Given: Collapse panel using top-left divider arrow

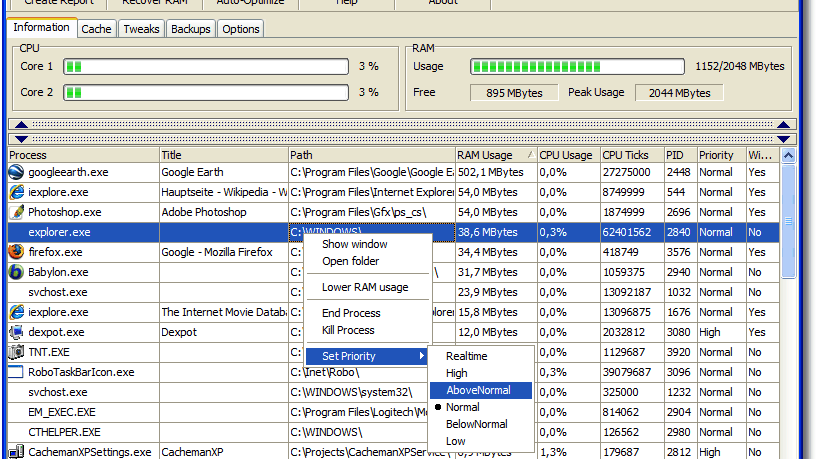Looking at the screenshot, I should (15, 125).
